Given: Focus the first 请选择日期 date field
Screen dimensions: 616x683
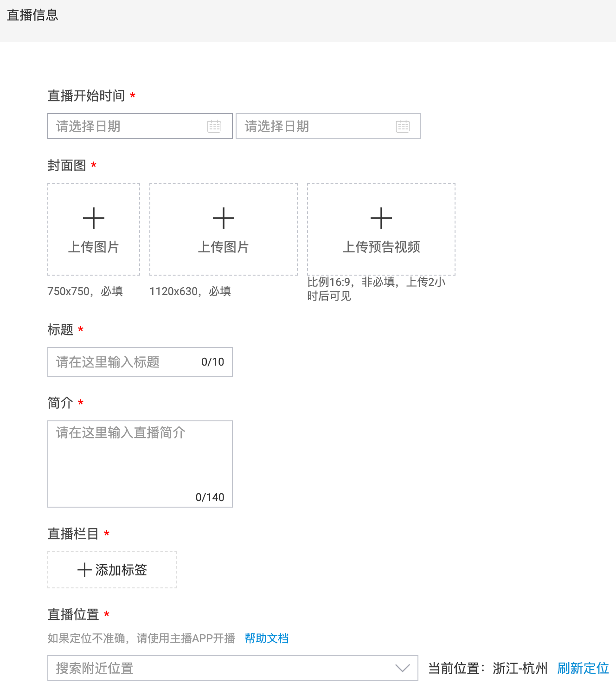Looking at the screenshot, I should [130, 126].
